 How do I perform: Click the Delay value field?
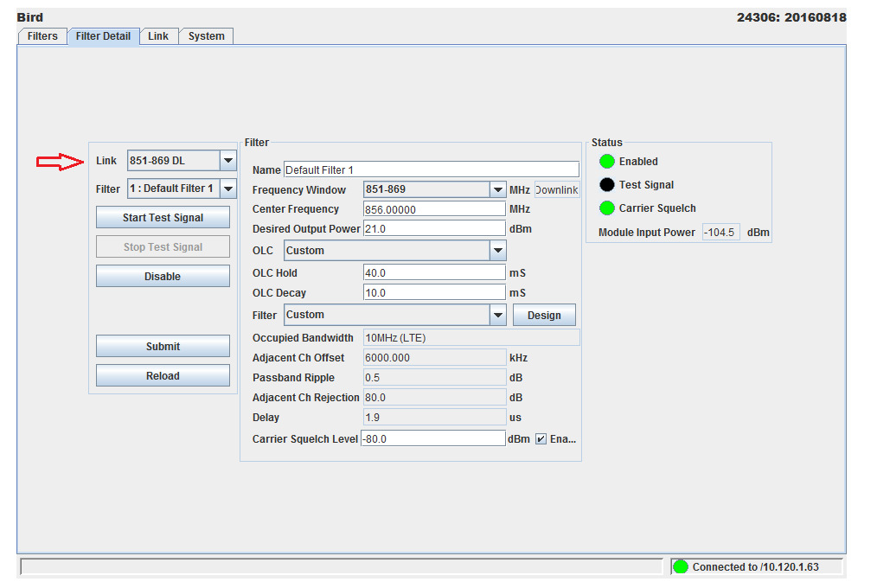[x=434, y=418]
